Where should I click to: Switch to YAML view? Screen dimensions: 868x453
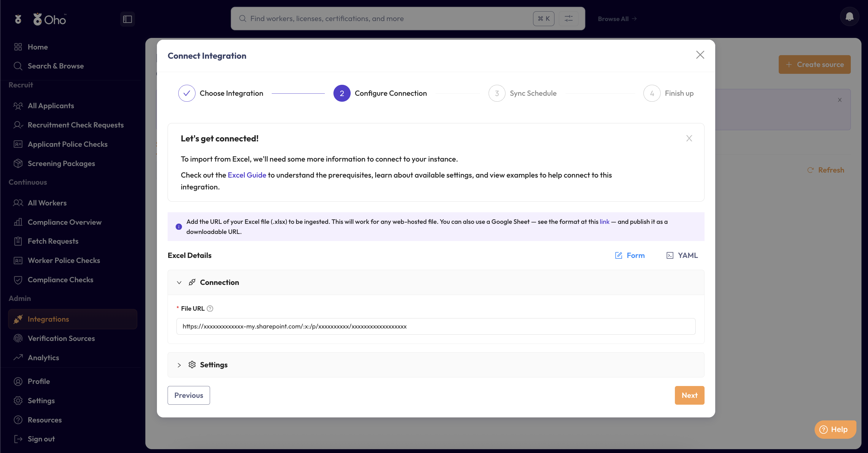[x=682, y=255]
